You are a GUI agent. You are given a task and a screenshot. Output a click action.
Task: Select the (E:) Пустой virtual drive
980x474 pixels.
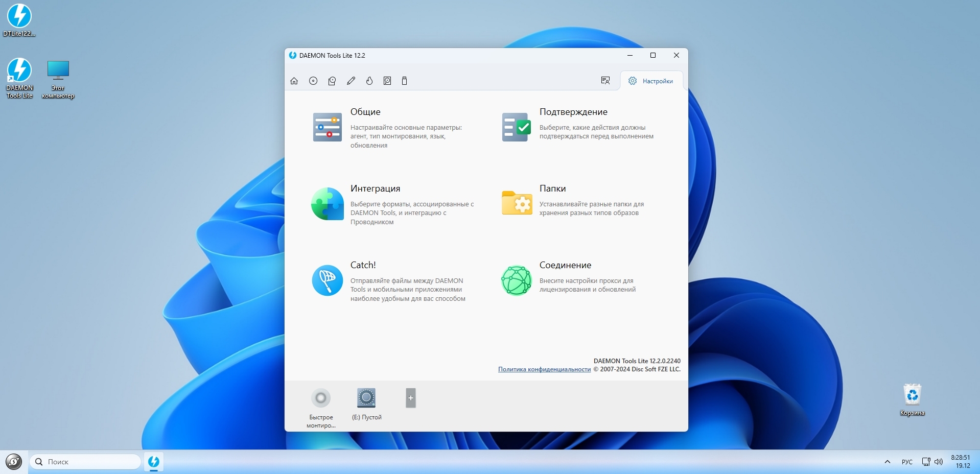click(366, 404)
